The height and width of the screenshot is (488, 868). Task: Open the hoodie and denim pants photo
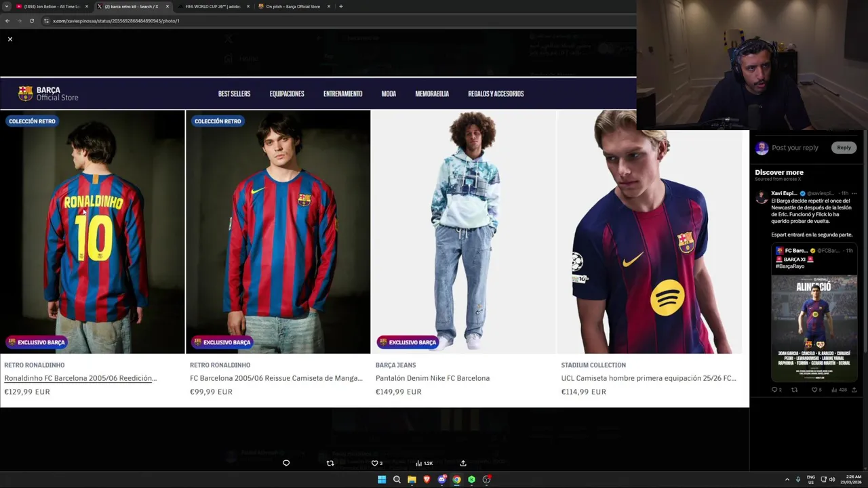point(464,232)
